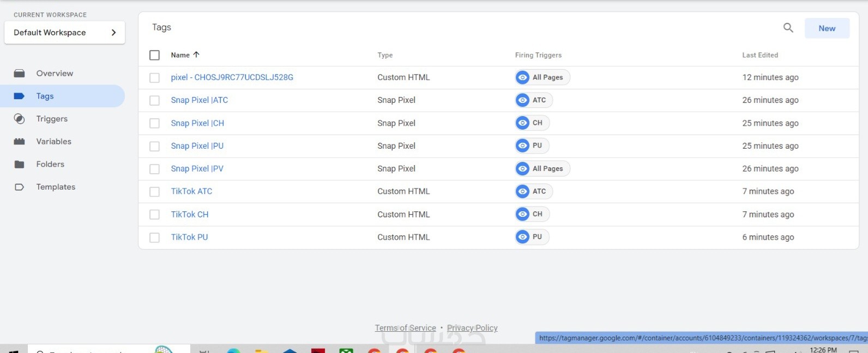The image size is (868, 353).
Task: Open the TikTok CH tag
Action: pyautogui.click(x=190, y=215)
